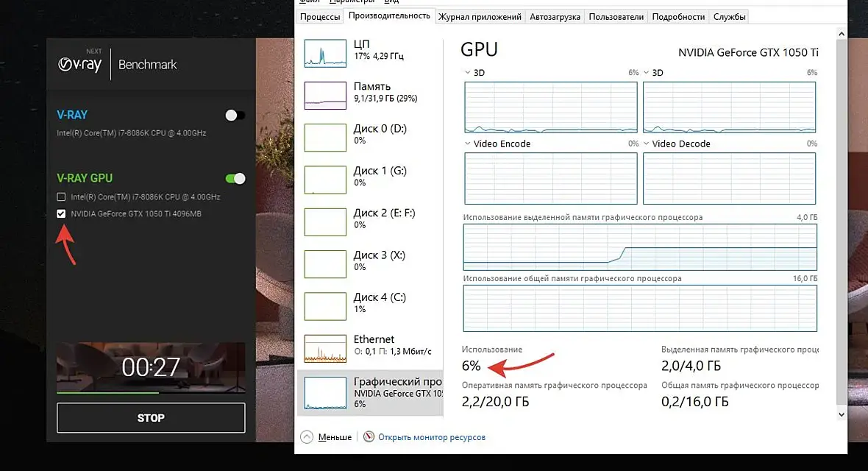Screen dimensions: 868x471
Task: Click the NVIDIA GeForce GTX 1050 Ti header
Action: (748, 53)
